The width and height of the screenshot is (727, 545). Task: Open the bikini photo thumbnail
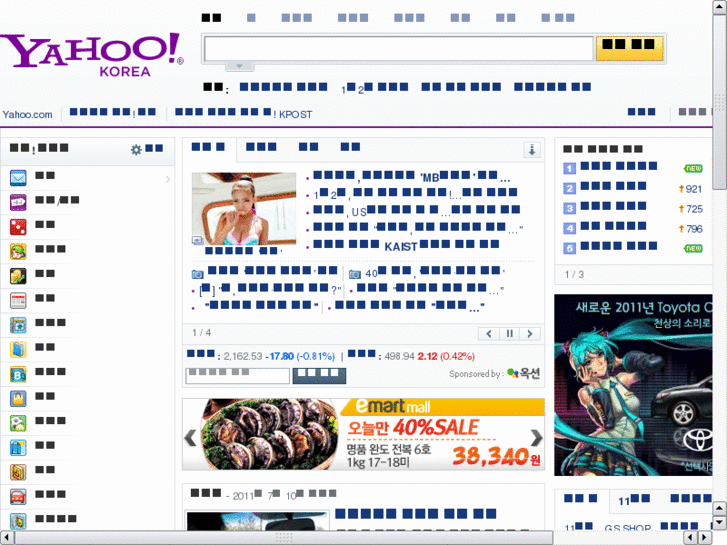click(244, 209)
